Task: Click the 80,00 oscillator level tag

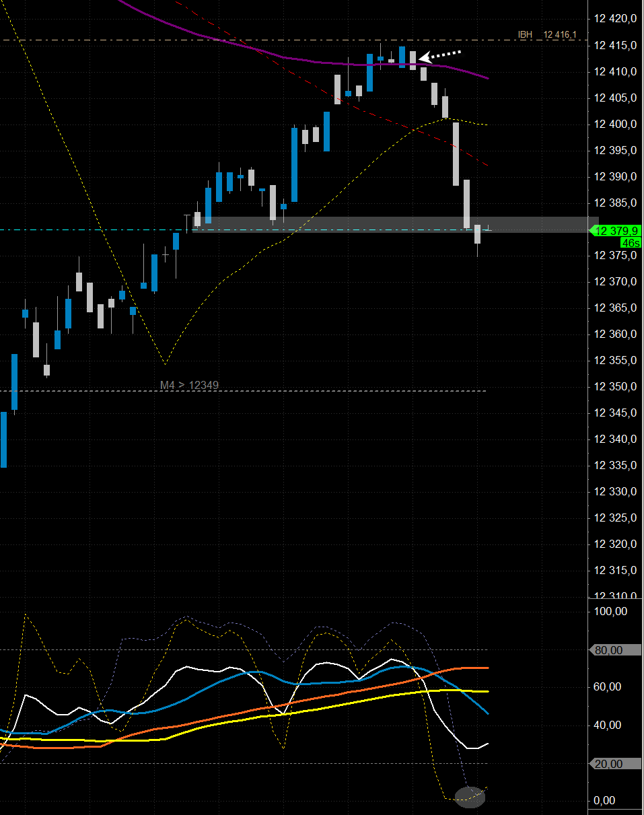Action: coord(616,650)
